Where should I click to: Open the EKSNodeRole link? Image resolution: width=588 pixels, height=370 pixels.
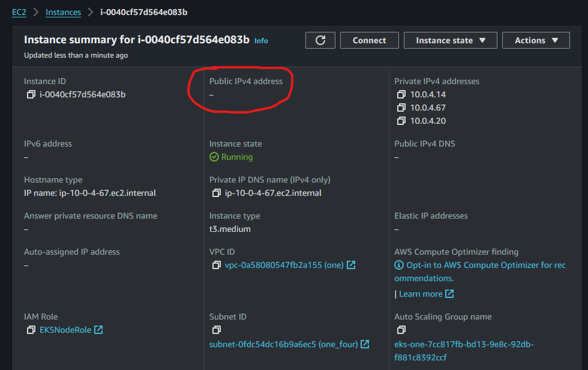66,330
